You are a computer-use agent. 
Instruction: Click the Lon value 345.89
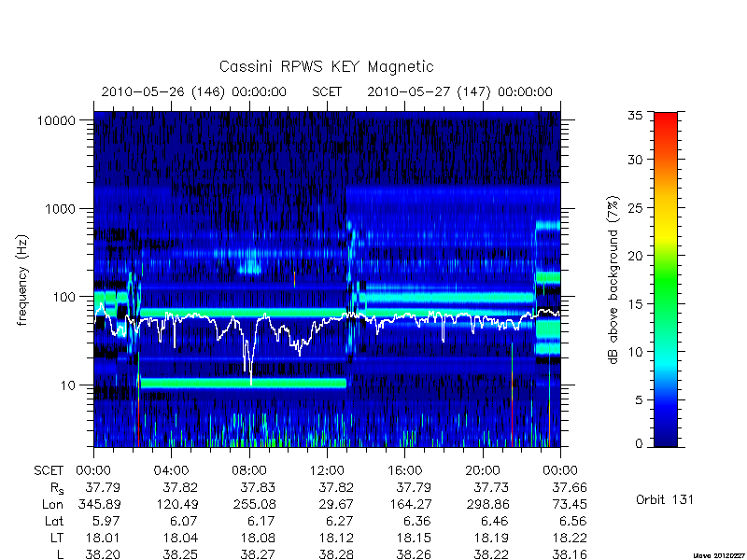click(x=99, y=504)
